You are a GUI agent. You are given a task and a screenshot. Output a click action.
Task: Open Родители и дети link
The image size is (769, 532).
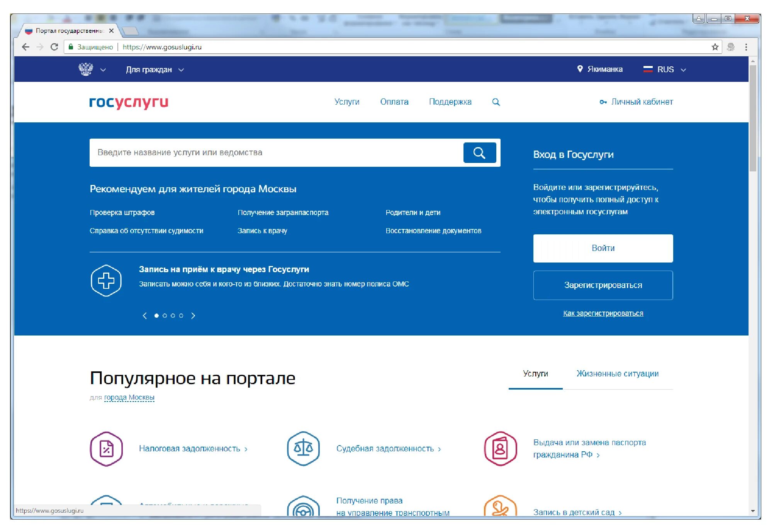[x=413, y=212]
